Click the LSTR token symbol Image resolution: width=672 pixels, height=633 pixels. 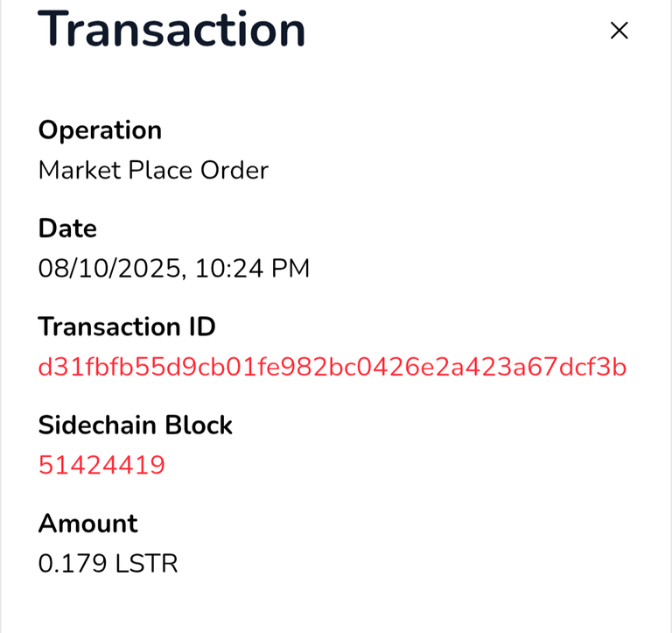(146, 564)
